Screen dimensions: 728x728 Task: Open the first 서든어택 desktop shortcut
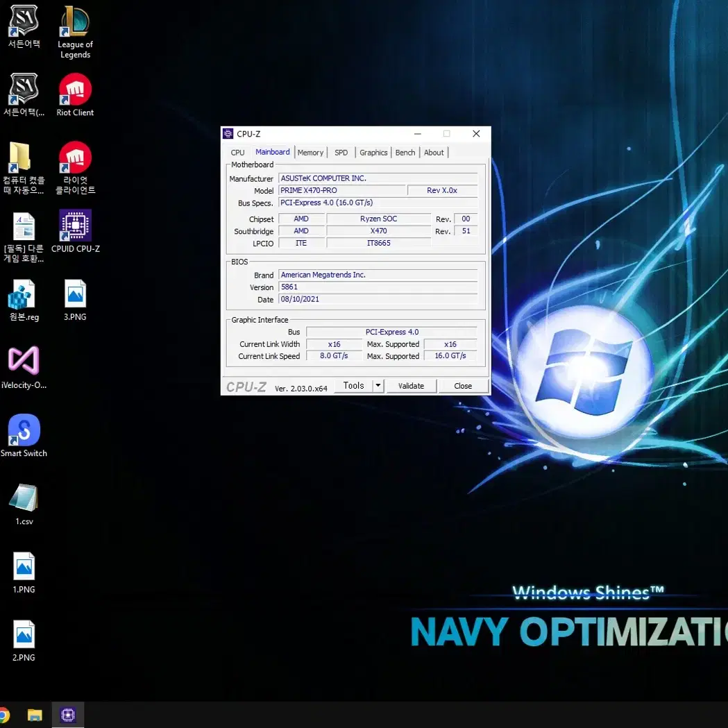pos(24,26)
